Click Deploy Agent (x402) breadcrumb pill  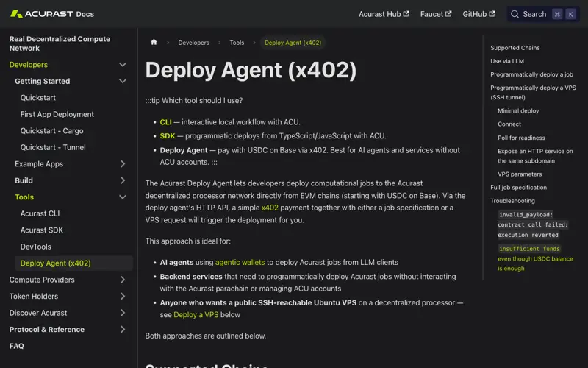pyautogui.click(x=293, y=43)
